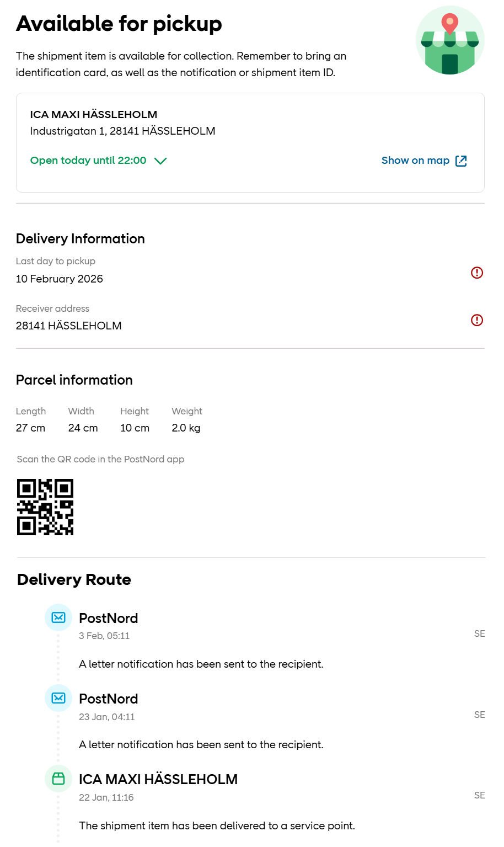
Task: Click the ICA MAXI HÄSSLEHOLM service point name
Action: pos(94,115)
